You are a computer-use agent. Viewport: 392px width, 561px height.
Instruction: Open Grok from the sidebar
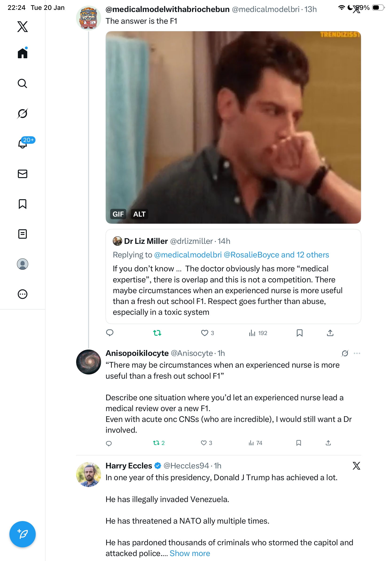23,113
